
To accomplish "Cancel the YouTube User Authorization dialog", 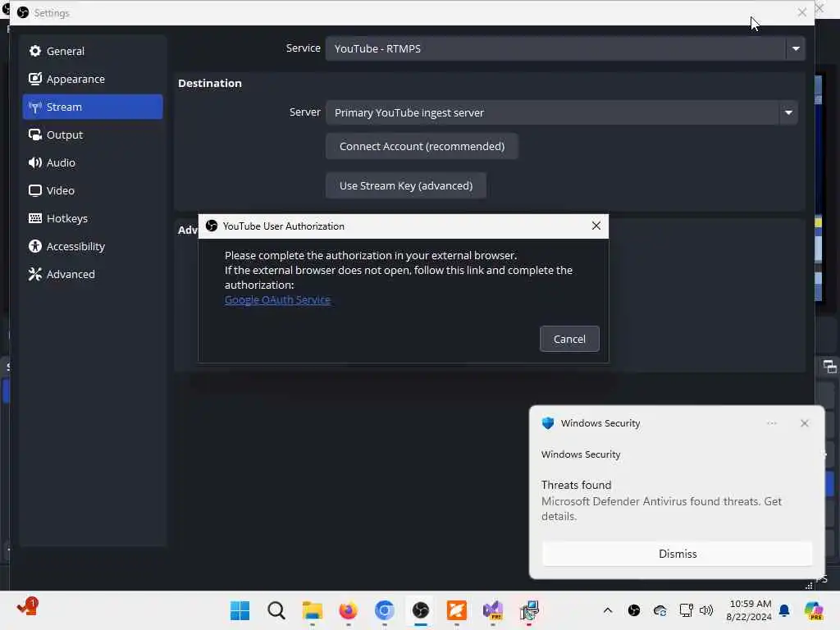I will [x=569, y=339].
